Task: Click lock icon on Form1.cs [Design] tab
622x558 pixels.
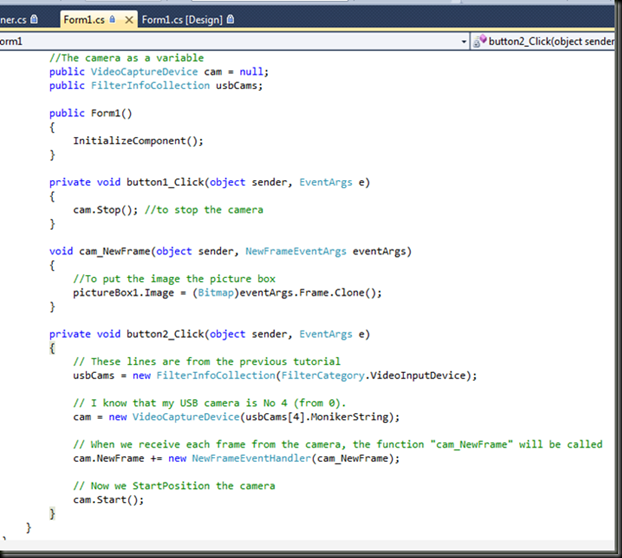Action: coord(232,19)
